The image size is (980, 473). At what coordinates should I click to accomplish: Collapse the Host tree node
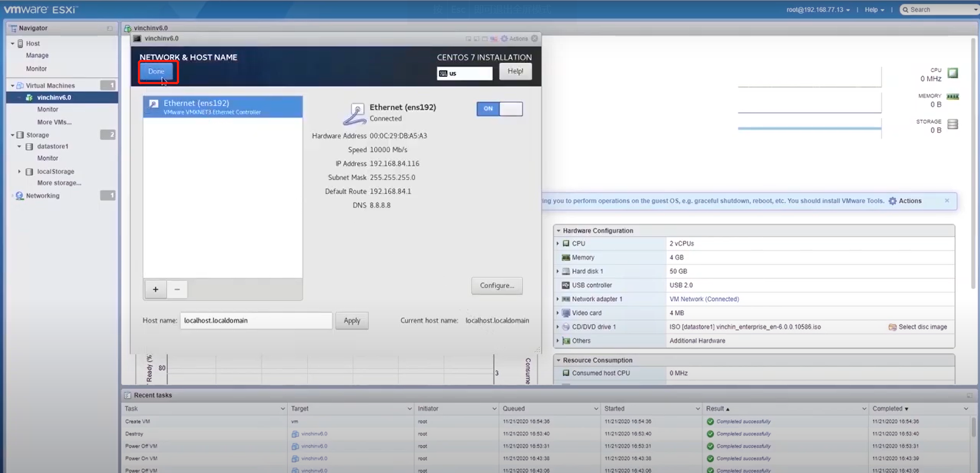point(12,44)
